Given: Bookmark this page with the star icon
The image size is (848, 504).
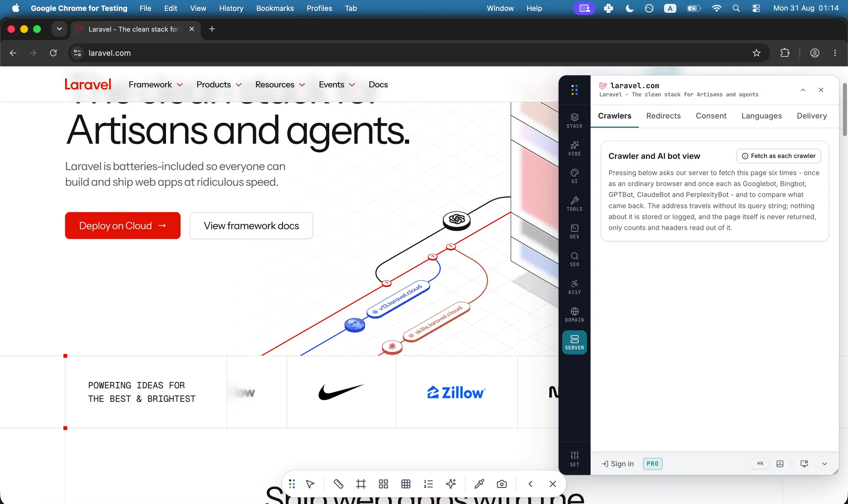Looking at the screenshot, I should click(x=757, y=53).
